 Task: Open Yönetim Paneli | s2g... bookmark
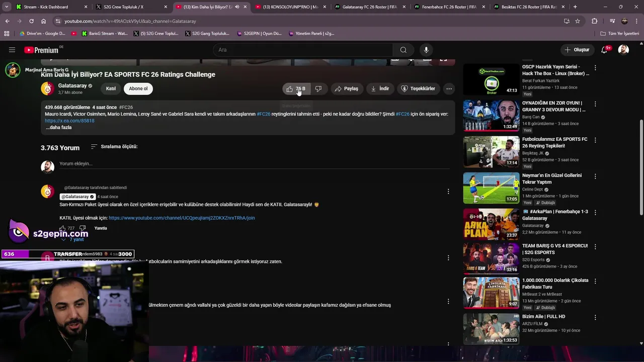click(312, 34)
